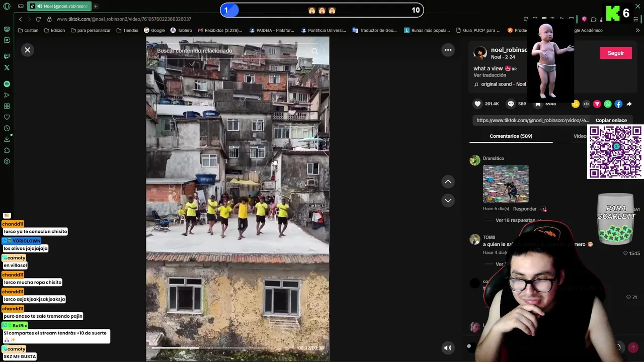Screen dimensions: 644x362
Task: Mute the video with the speaker icon
Action: (x=447, y=347)
